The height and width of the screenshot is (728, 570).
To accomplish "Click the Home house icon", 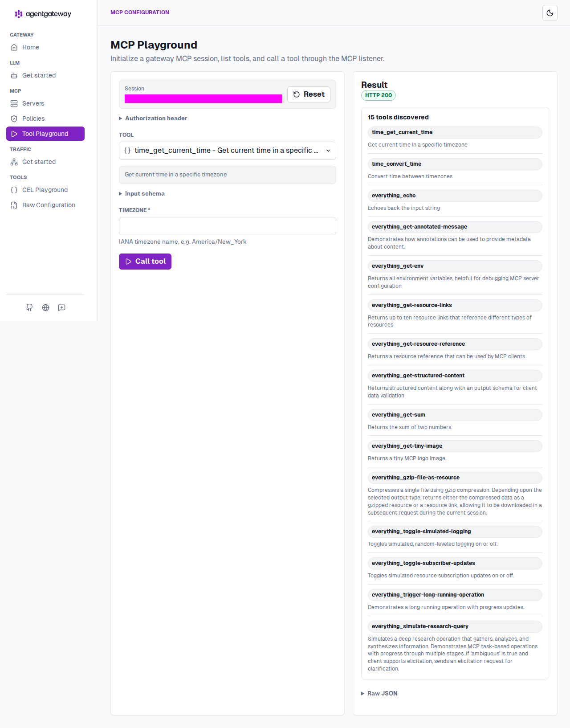I will [x=14, y=47].
